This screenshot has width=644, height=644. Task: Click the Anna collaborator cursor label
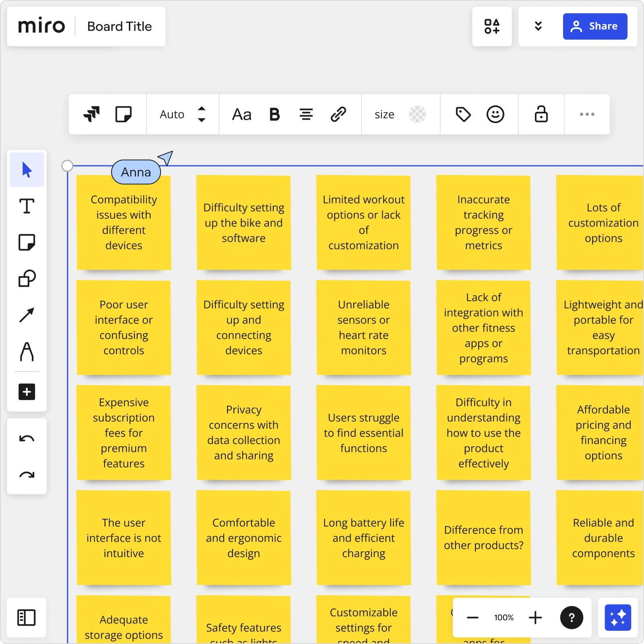pos(136,172)
